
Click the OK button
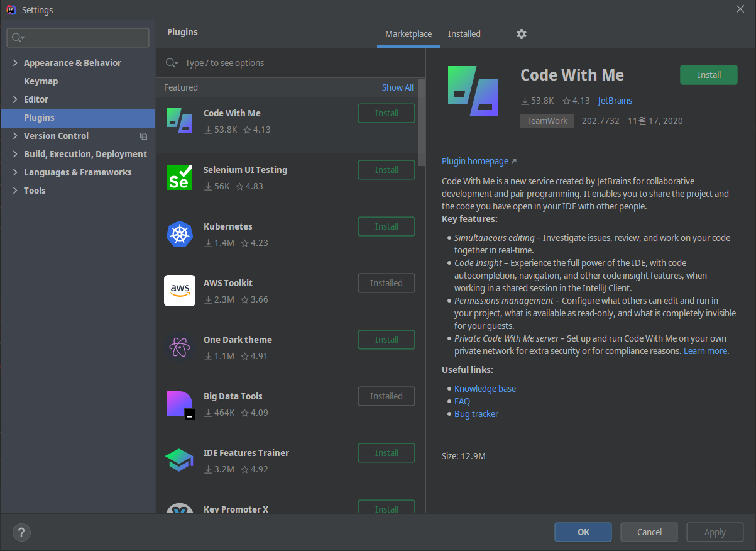583,532
